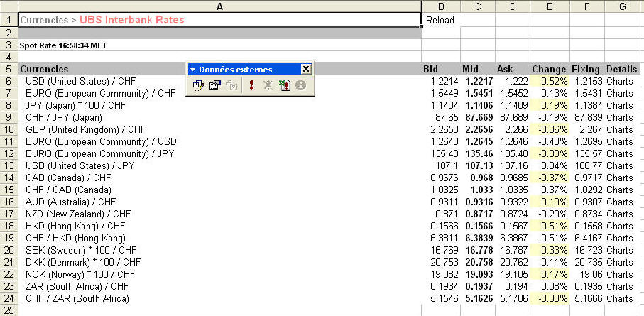
Task: Click the Currencies header cell
Action: pyautogui.click(x=219, y=69)
